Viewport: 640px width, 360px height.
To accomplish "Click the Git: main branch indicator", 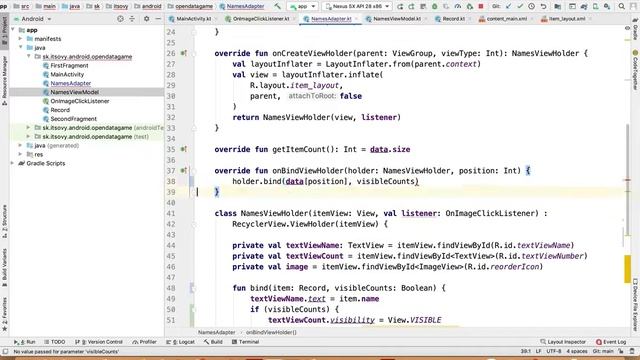I will [603, 351].
